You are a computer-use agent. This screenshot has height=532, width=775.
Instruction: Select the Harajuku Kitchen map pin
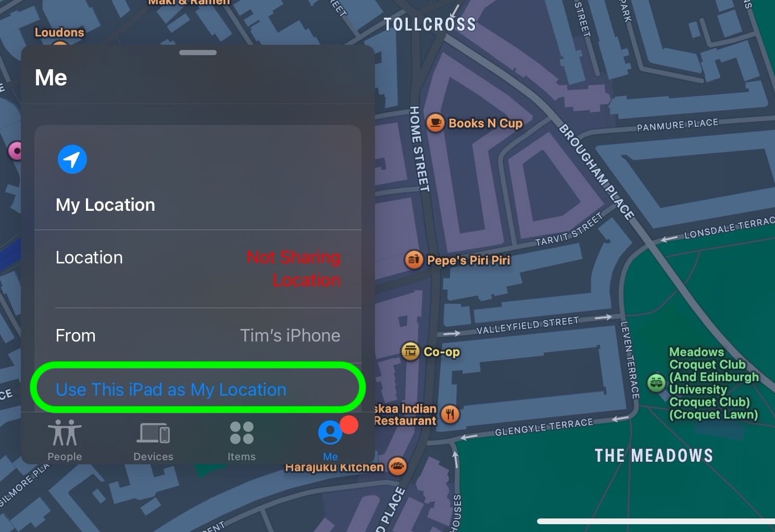pos(397,466)
